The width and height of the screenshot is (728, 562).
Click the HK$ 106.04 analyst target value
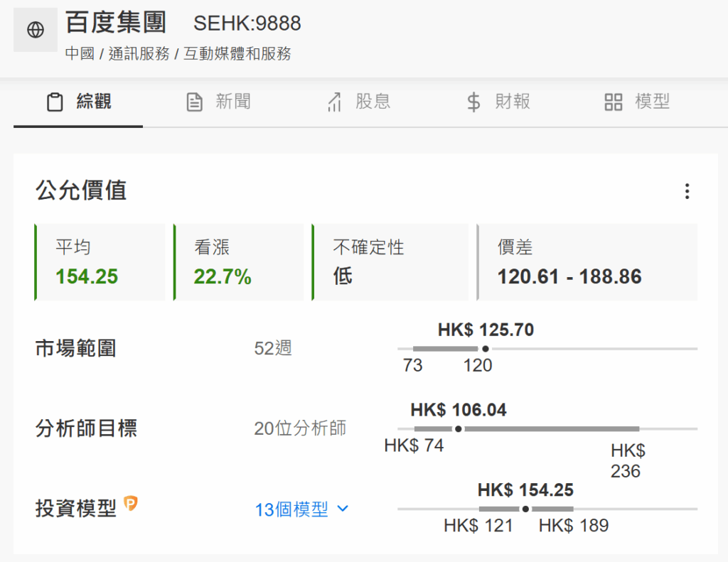point(459,410)
